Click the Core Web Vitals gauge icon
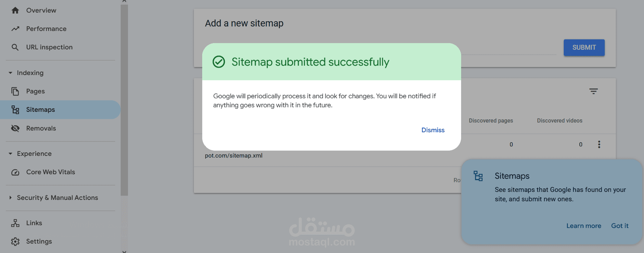 15,172
